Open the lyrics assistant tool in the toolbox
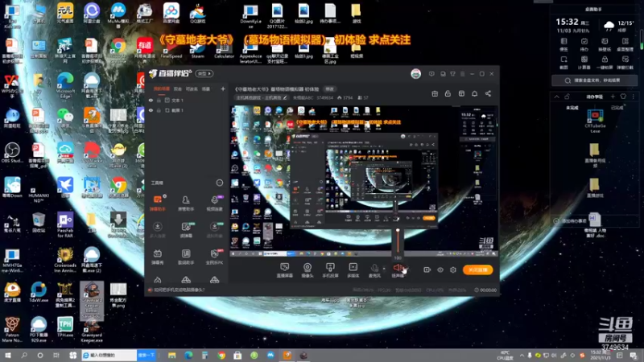Image resolution: width=644 pixels, height=362 pixels. 186,256
